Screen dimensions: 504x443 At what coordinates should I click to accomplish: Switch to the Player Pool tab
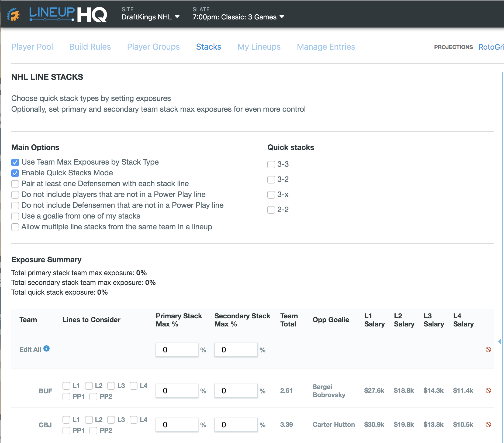(x=32, y=47)
